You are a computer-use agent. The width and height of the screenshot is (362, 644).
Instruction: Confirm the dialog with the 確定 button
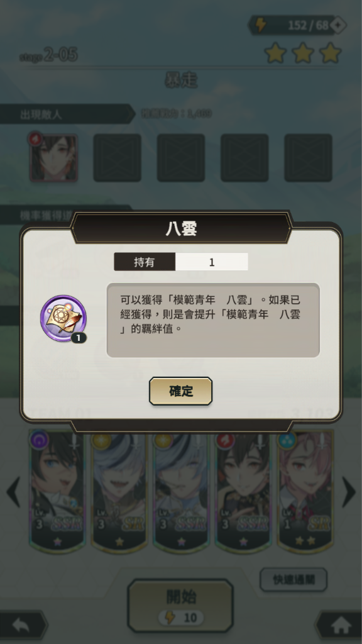click(x=180, y=391)
